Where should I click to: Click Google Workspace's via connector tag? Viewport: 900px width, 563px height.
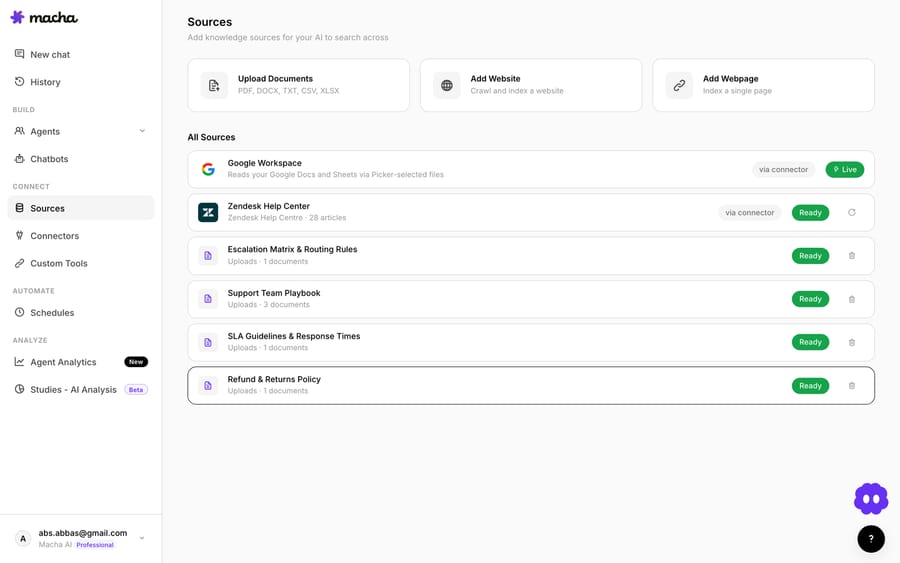click(783, 169)
